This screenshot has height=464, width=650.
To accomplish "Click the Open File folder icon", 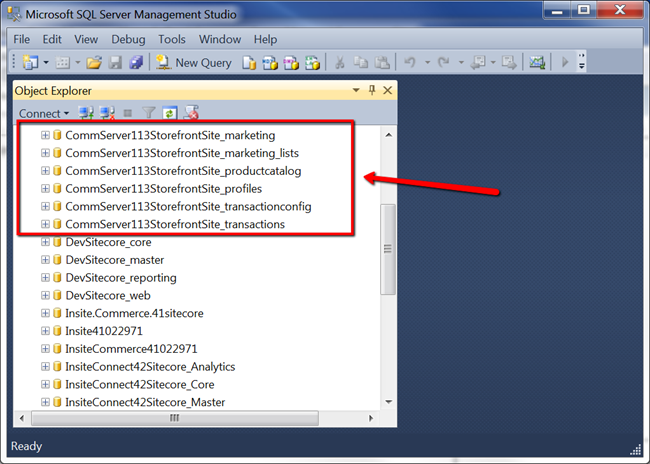I will click(x=94, y=63).
